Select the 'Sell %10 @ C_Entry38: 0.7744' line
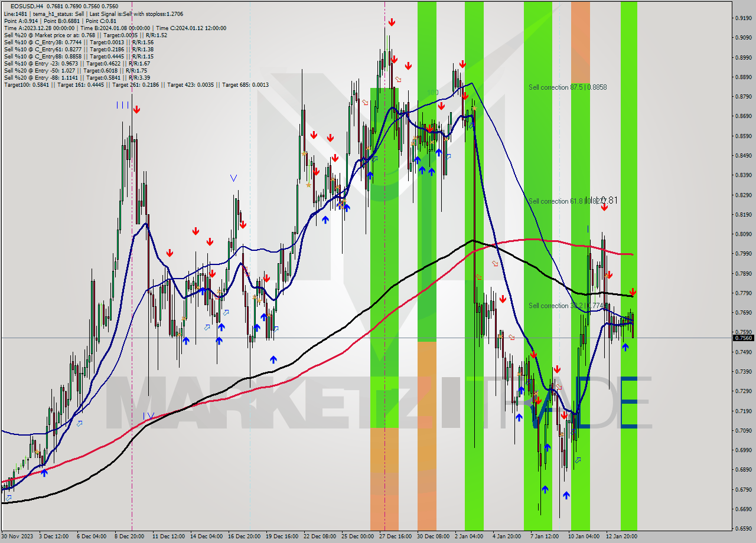The height and width of the screenshot is (543, 756). [79, 42]
